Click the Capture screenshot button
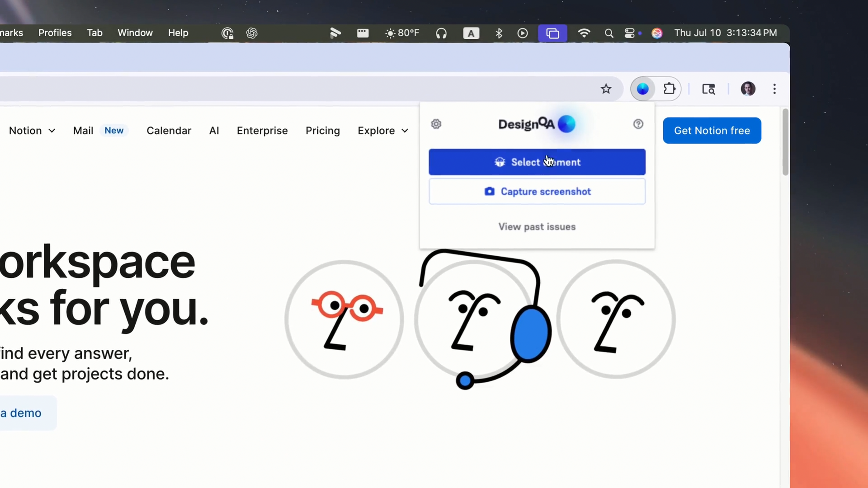 tap(537, 192)
